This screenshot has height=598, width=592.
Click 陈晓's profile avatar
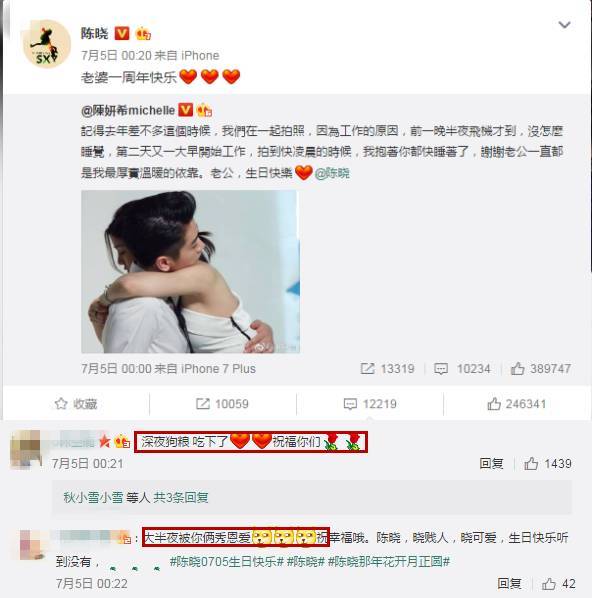click(x=47, y=44)
